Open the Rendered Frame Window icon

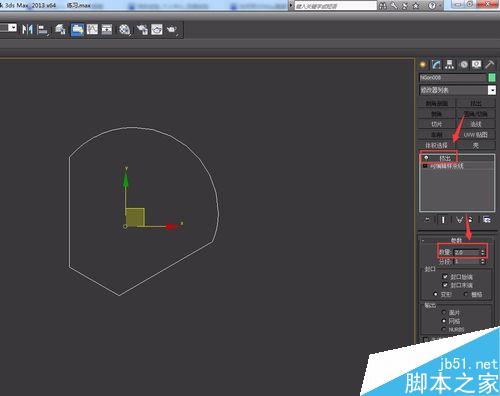click(157, 30)
